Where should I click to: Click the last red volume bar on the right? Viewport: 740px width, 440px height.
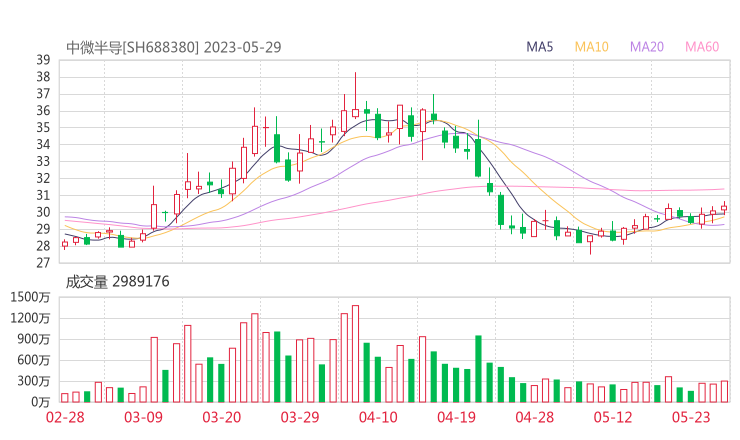(x=724, y=391)
